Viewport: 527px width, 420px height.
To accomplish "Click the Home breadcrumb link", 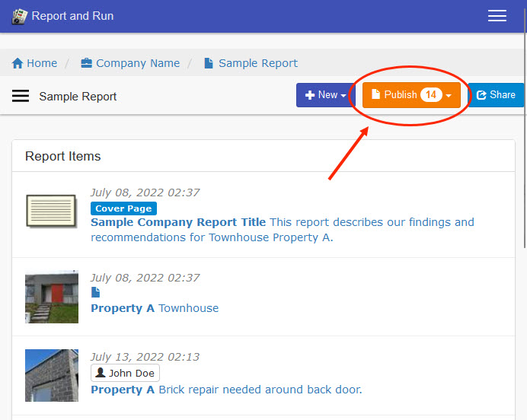I will [34, 63].
